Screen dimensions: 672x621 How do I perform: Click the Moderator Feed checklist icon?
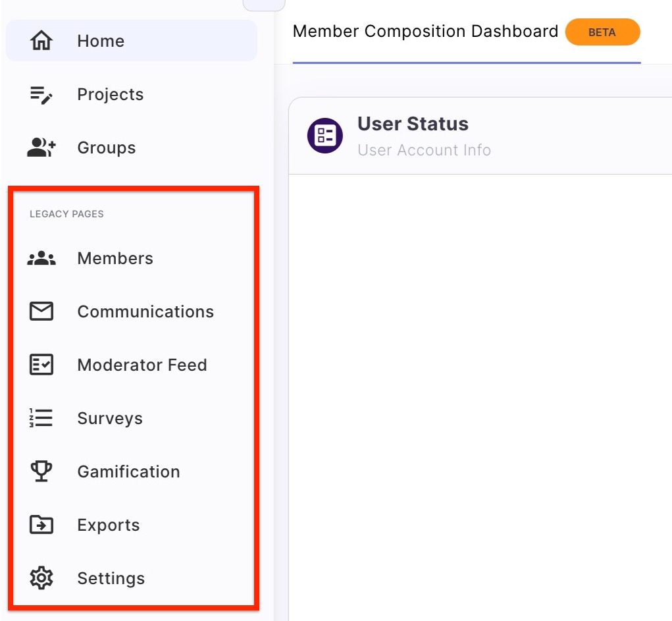(x=41, y=365)
